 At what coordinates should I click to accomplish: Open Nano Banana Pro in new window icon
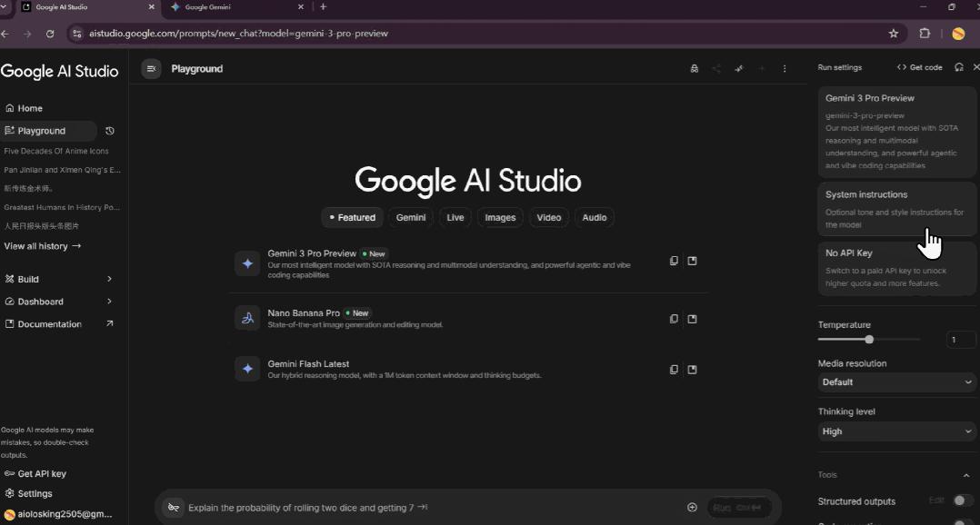pyautogui.click(x=693, y=319)
